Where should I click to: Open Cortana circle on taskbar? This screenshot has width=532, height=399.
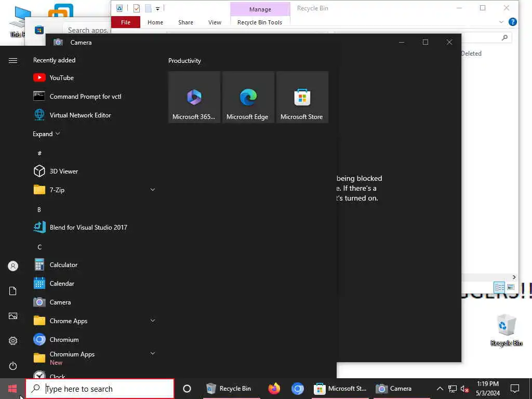[187, 389]
